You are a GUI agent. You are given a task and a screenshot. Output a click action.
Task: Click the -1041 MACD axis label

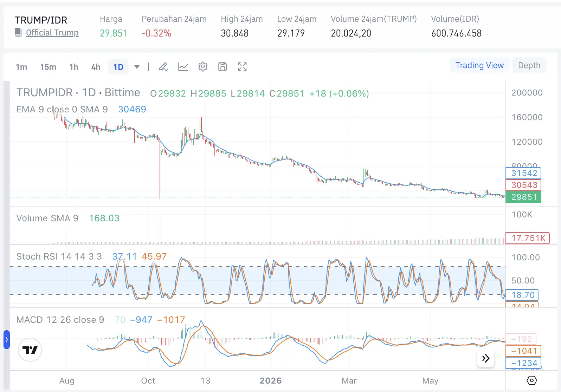pos(523,351)
